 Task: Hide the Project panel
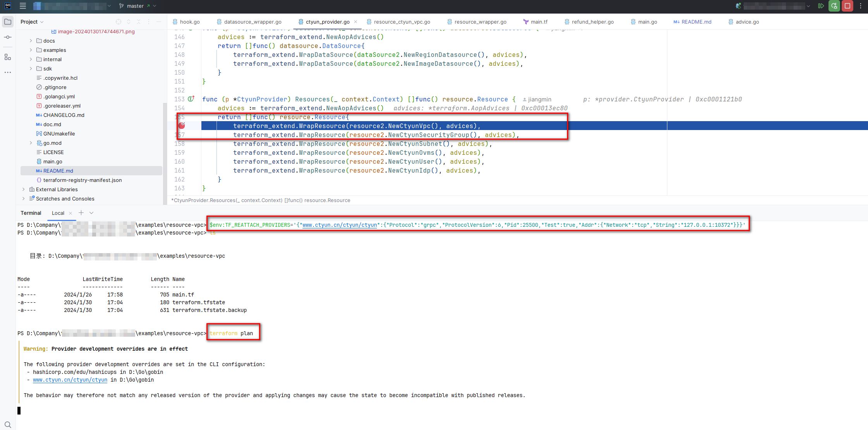[159, 22]
